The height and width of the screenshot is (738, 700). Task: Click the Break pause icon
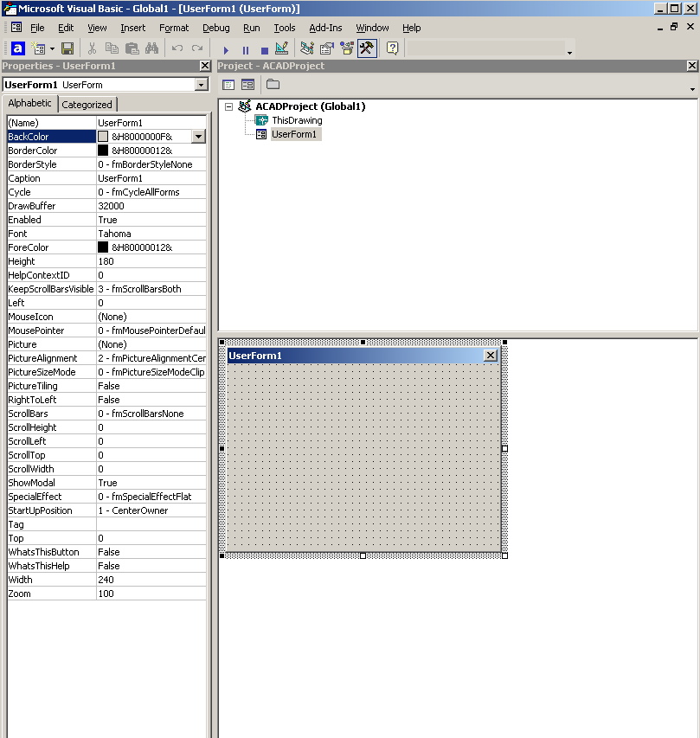coord(245,50)
